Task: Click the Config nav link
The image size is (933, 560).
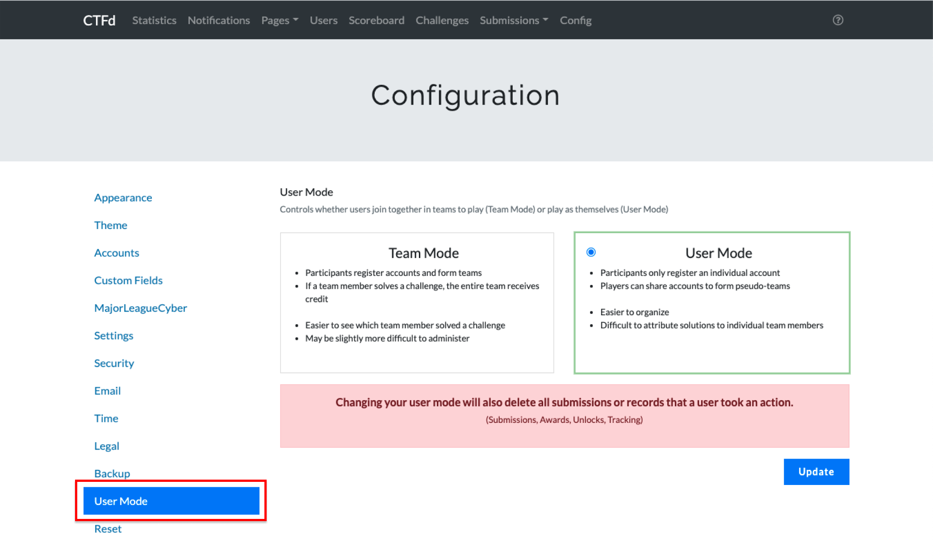Action: [x=575, y=21]
